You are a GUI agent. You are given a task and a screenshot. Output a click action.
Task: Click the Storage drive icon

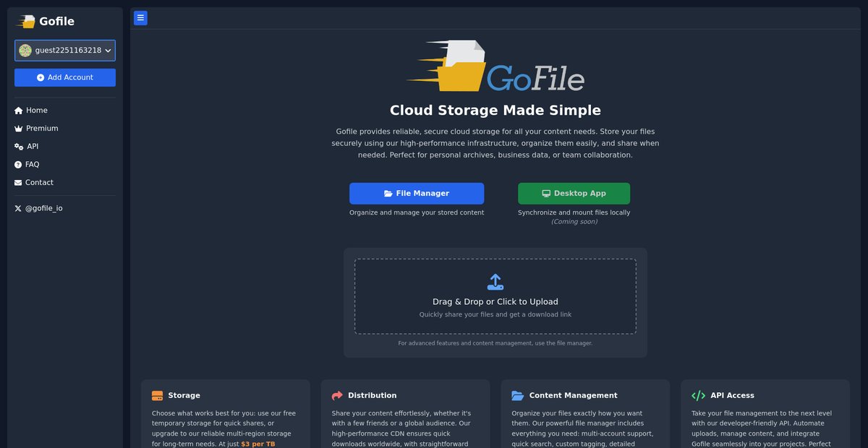[x=157, y=395]
